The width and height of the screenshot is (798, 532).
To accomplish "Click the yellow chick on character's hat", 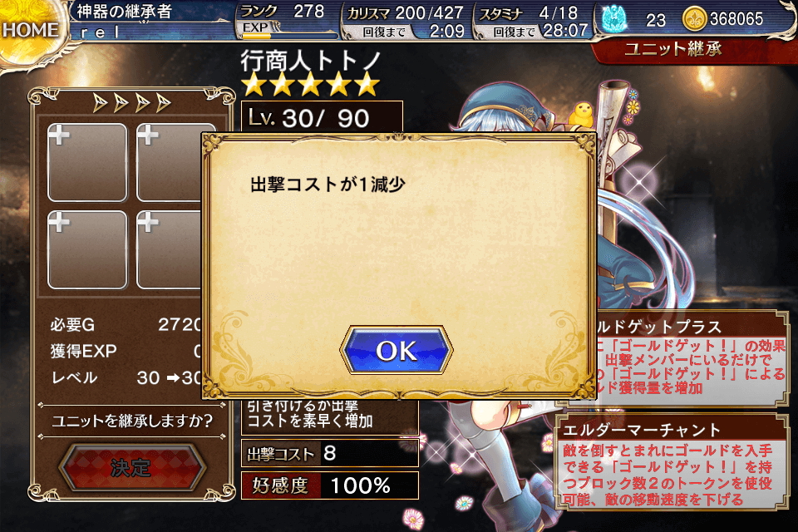I will 581,115.
